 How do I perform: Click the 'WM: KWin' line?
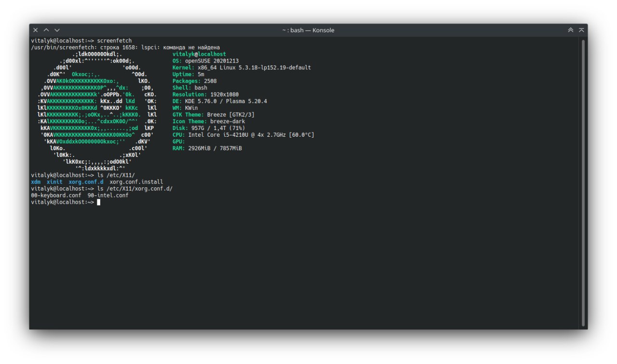[185, 108]
